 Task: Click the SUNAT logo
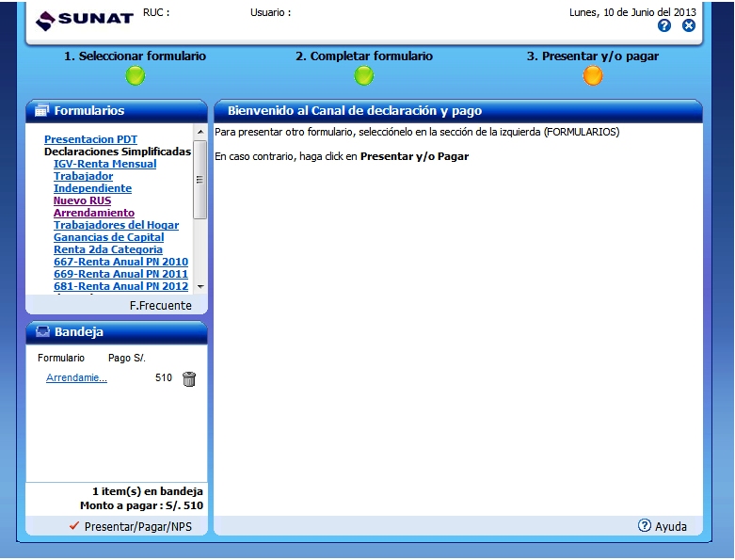click(85, 20)
